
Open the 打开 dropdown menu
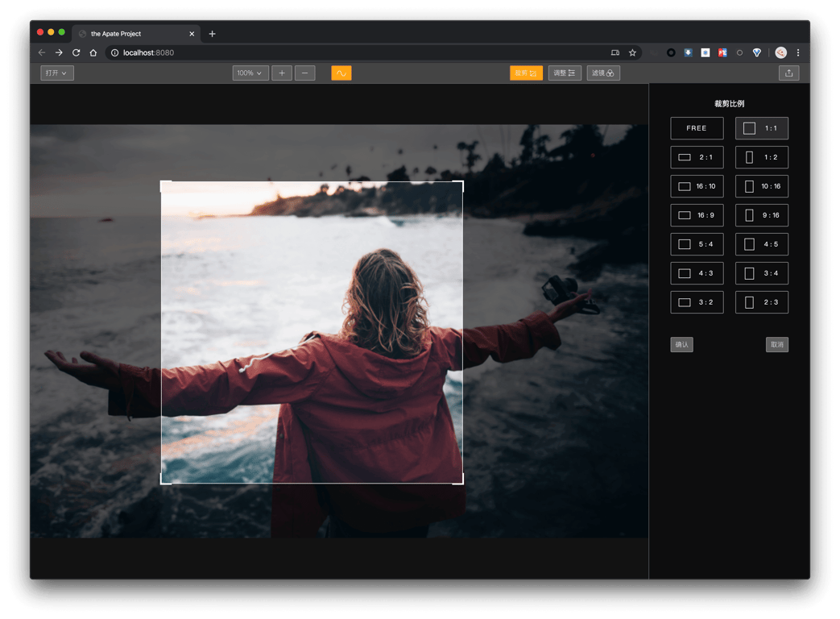[57, 73]
